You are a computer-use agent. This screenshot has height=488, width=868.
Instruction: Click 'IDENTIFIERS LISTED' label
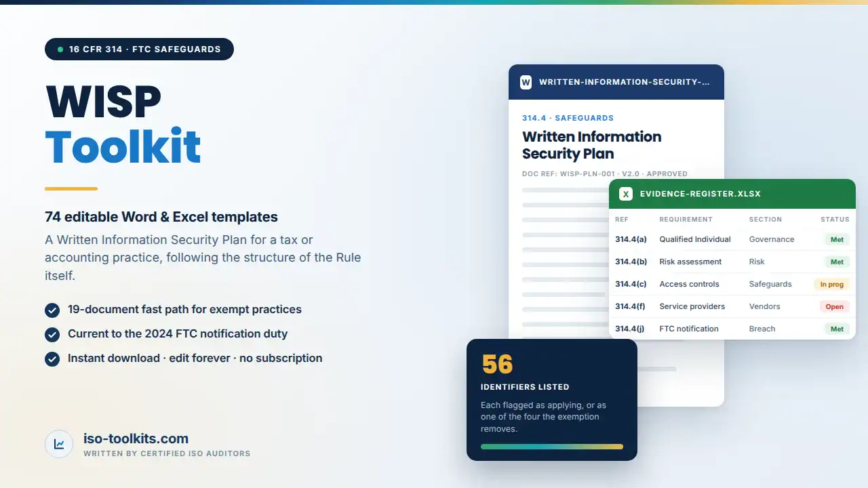[x=525, y=387]
